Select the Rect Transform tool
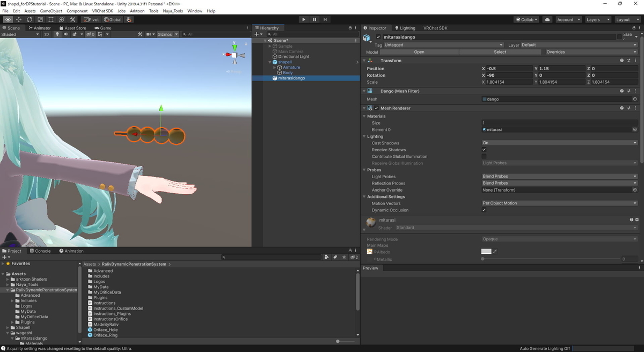 [50, 19]
